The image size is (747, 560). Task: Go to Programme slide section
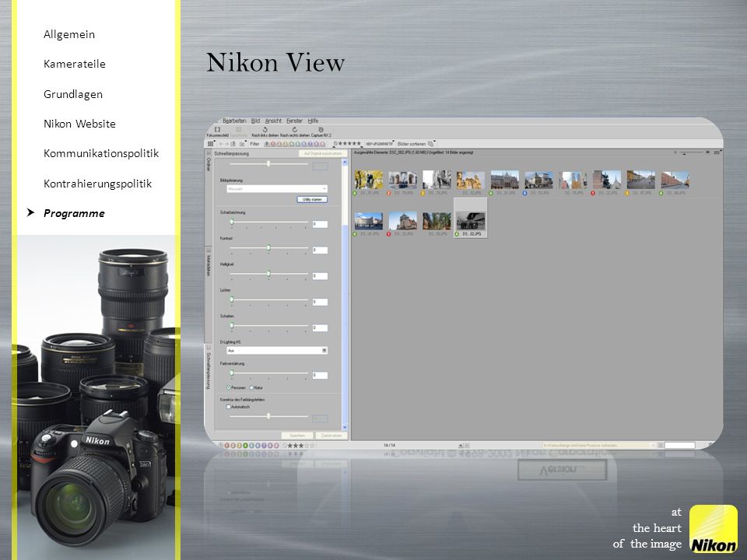click(x=74, y=213)
